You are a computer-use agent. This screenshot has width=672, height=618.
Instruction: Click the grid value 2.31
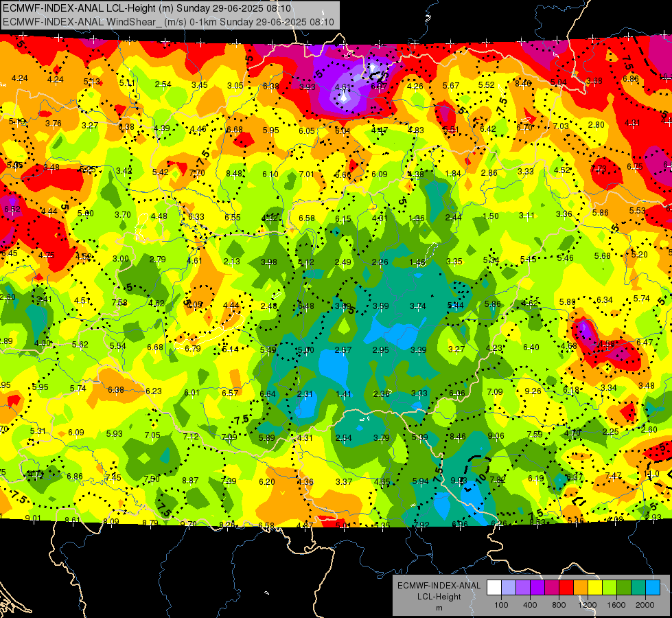(x=305, y=393)
